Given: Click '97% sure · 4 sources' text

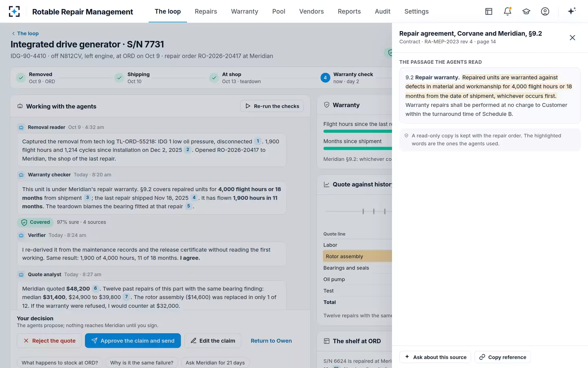Looking at the screenshot, I should coord(81,222).
